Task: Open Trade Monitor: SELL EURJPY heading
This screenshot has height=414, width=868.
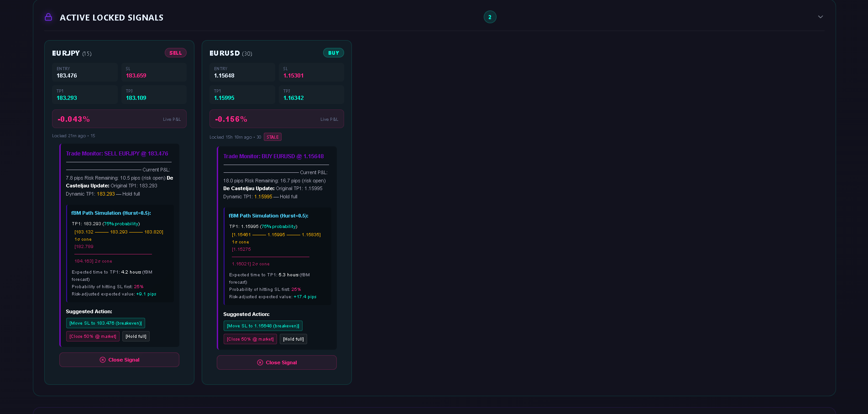Action: point(117,154)
